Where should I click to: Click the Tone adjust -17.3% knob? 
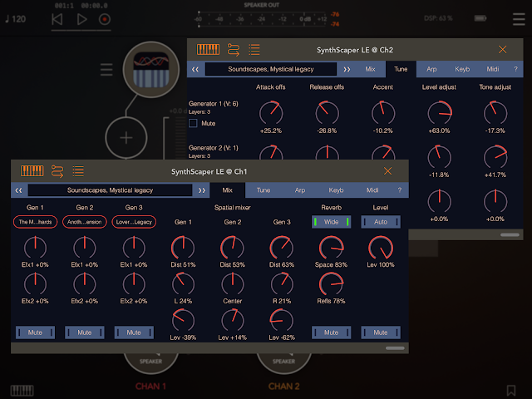(495, 113)
